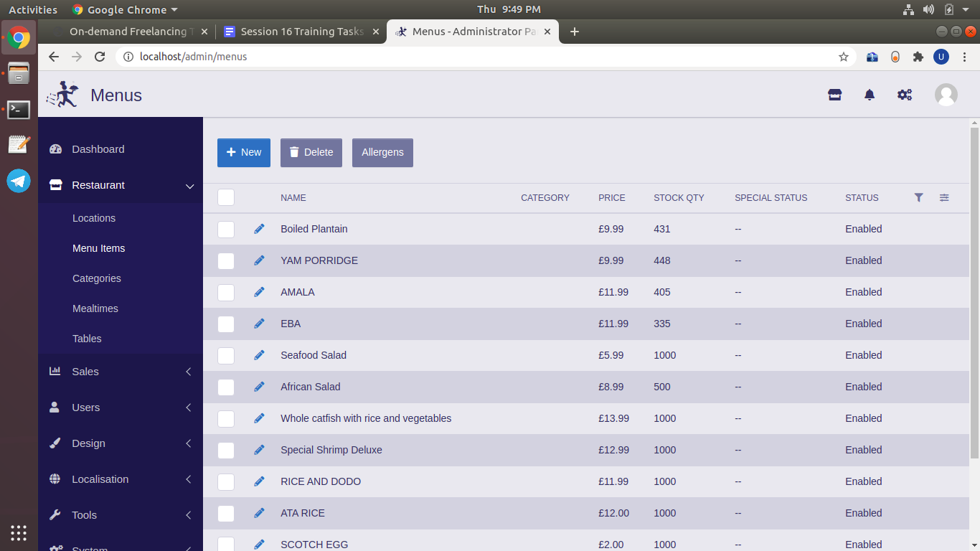Viewport: 980px width, 551px height.
Task: Expand the Sales menu in sidebar
Action: [x=120, y=372]
